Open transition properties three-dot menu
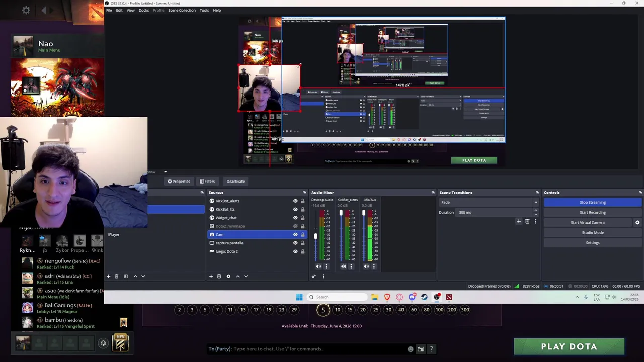Image resolution: width=644 pixels, height=362 pixels. coord(535,221)
